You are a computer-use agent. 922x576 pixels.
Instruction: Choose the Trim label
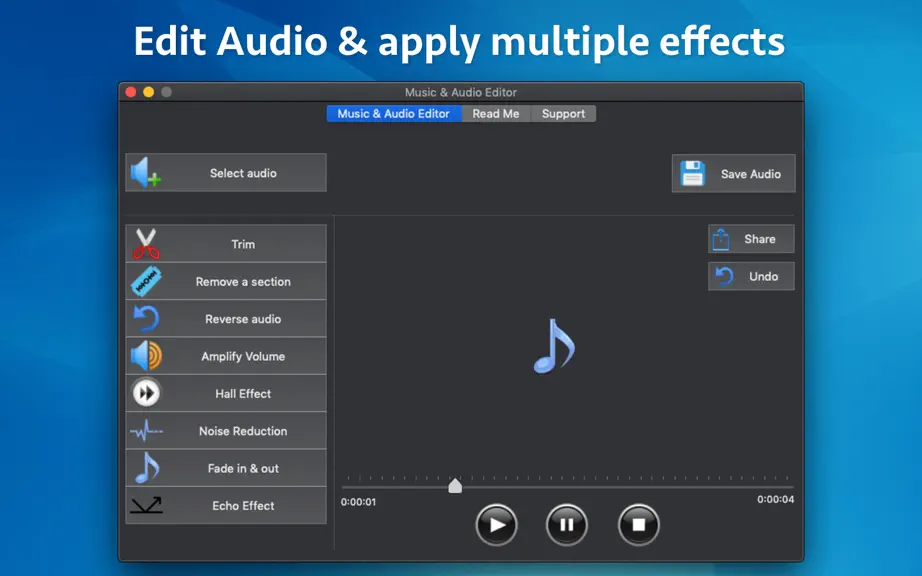243,244
